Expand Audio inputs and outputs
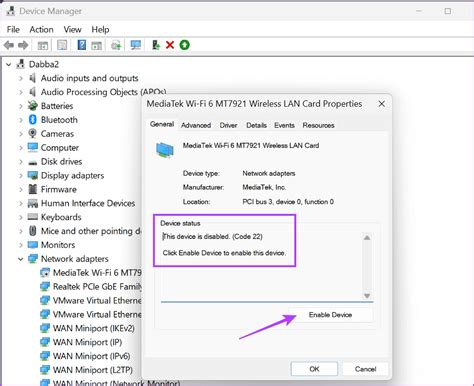Viewport: 474px width, 386px height. [x=21, y=78]
